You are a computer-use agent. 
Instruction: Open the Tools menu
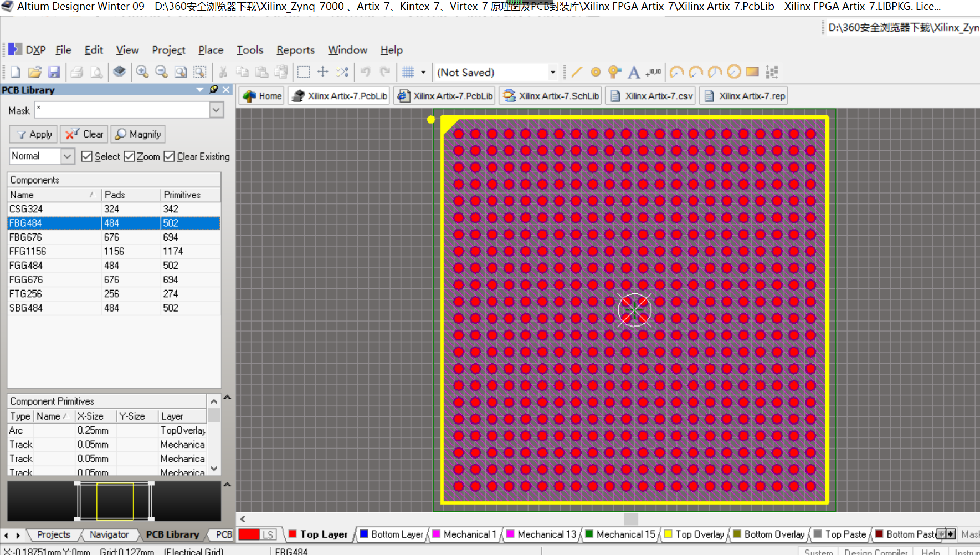tap(250, 50)
